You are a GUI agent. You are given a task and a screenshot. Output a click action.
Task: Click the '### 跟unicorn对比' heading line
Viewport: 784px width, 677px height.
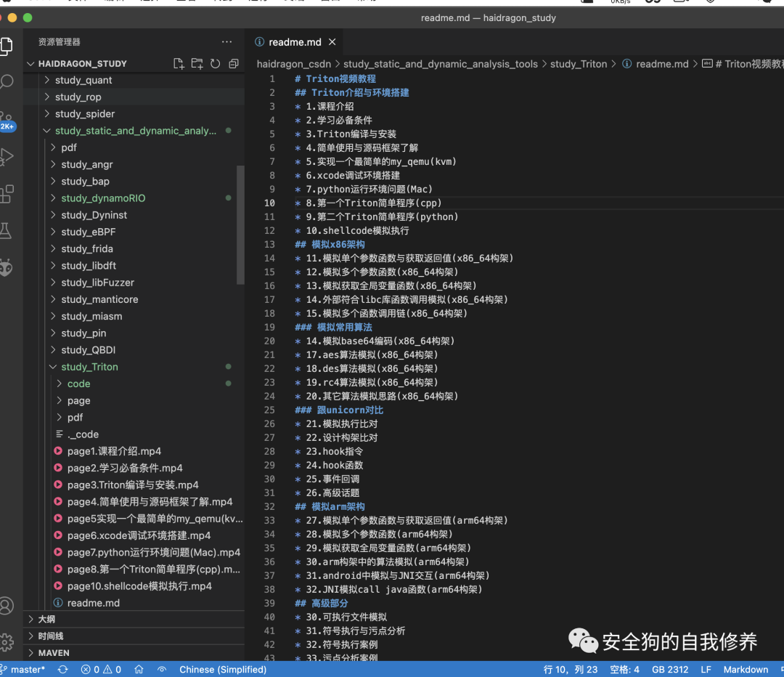coord(338,410)
